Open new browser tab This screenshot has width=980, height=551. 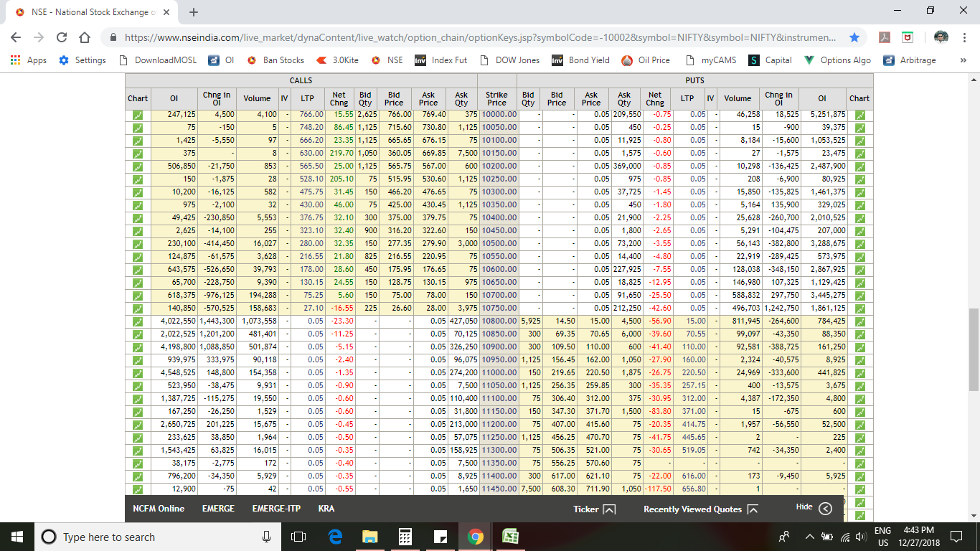click(194, 12)
